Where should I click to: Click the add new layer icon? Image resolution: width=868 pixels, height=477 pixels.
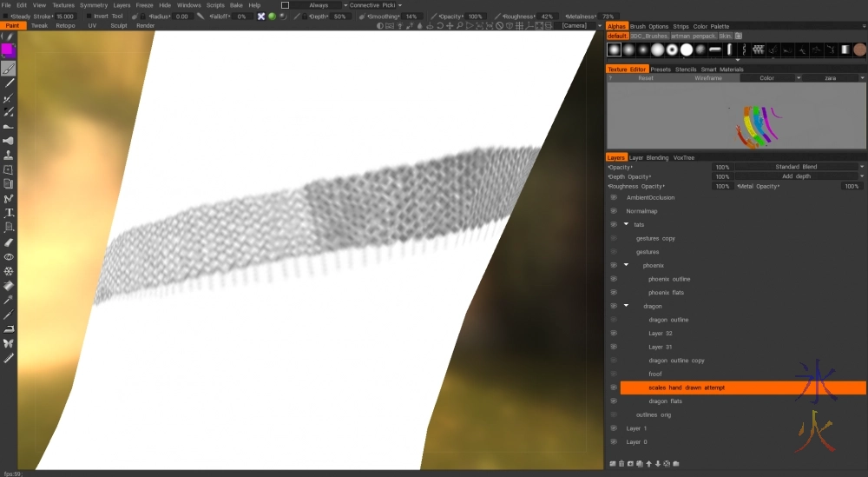tap(614, 463)
